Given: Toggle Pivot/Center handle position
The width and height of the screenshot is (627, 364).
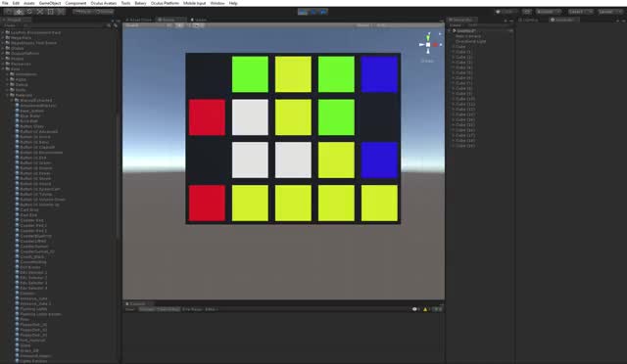Looking at the screenshot, I should coord(82,12).
